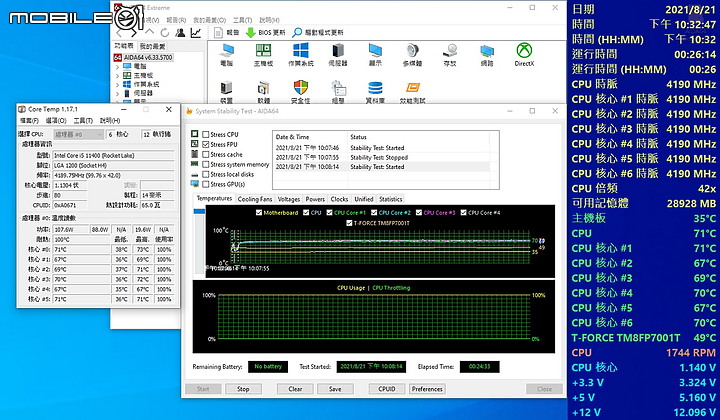Expand the 電腦 tree node in AIDA64
The width and height of the screenshot is (720, 420).
point(117,67)
